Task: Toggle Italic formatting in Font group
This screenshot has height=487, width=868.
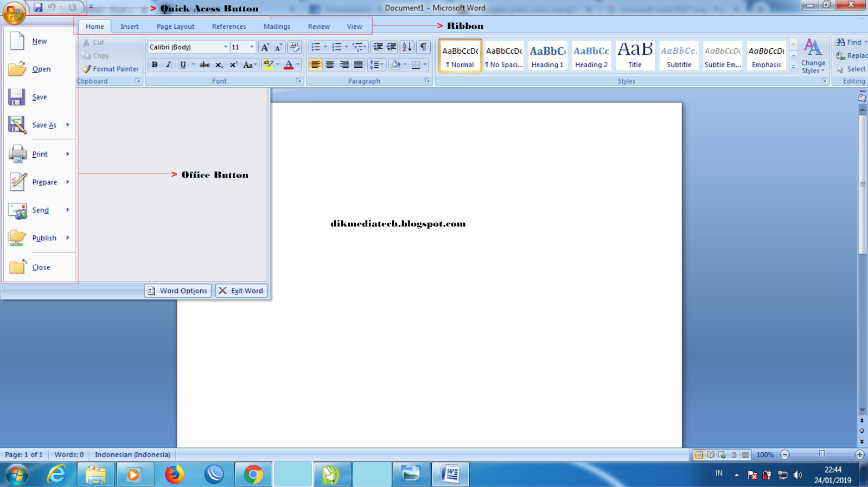Action: (x=169, y=65)
